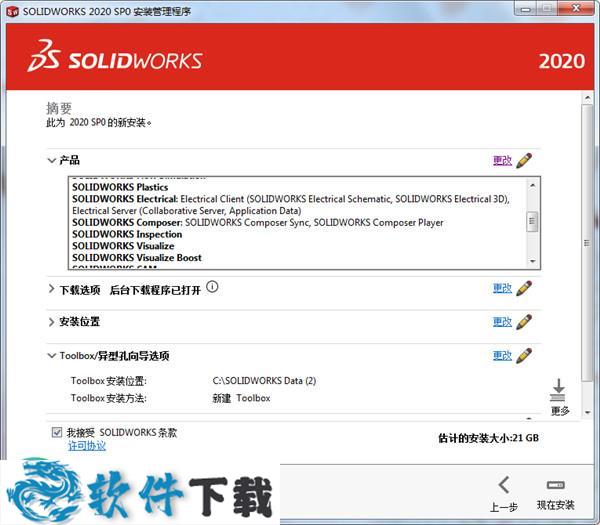Click the pencil icon for 安装位置 row

[x=524, y=322]
